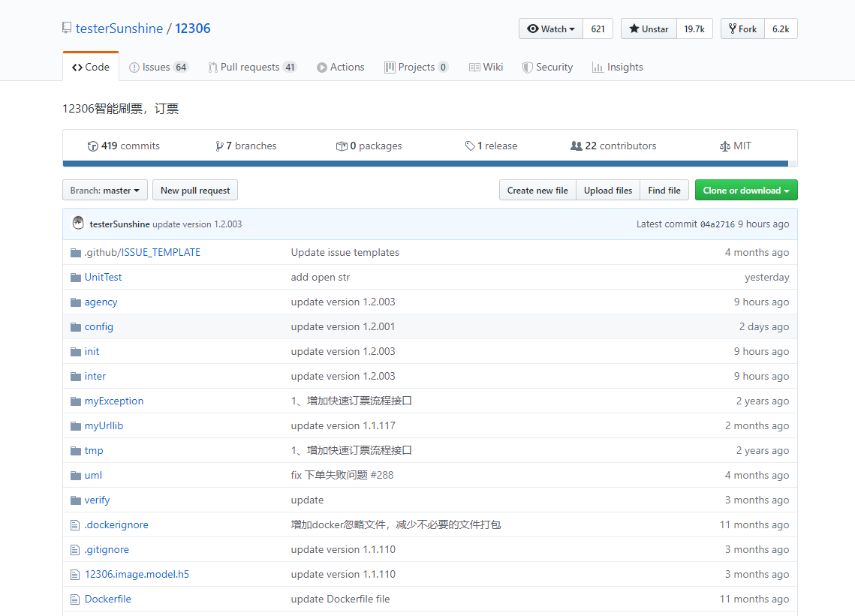Open the Clone or download dropdown

(x=745, y=191)
